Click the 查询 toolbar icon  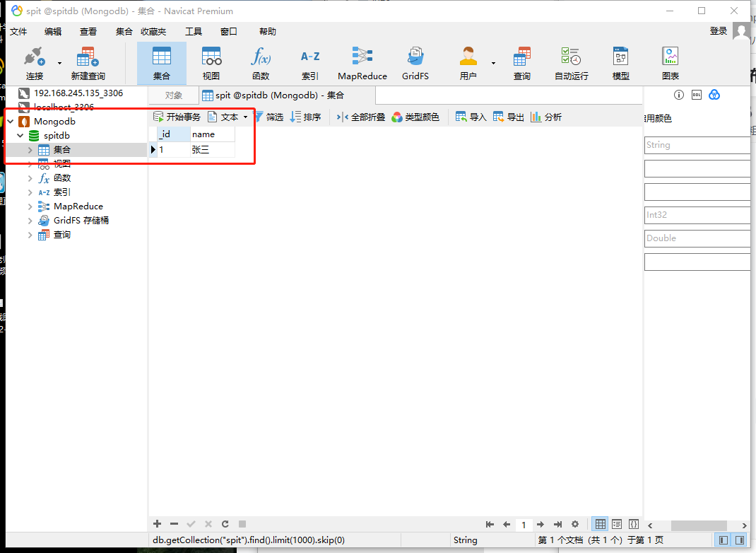tap(521, 63)
